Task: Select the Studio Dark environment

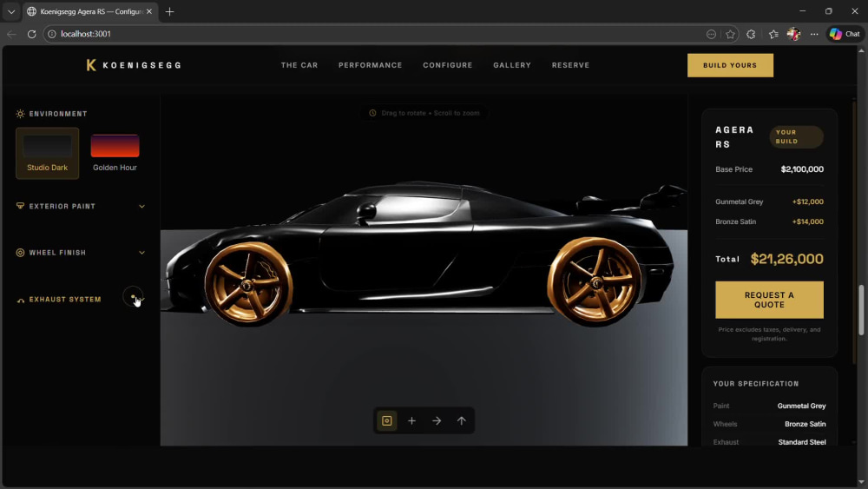Action: (48, 154)
